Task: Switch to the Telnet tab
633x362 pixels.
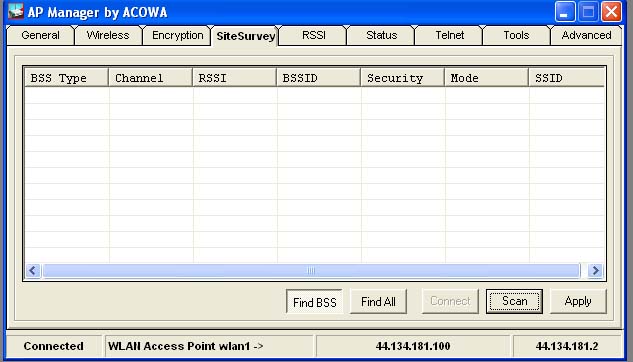Action: tap(449, 36)
